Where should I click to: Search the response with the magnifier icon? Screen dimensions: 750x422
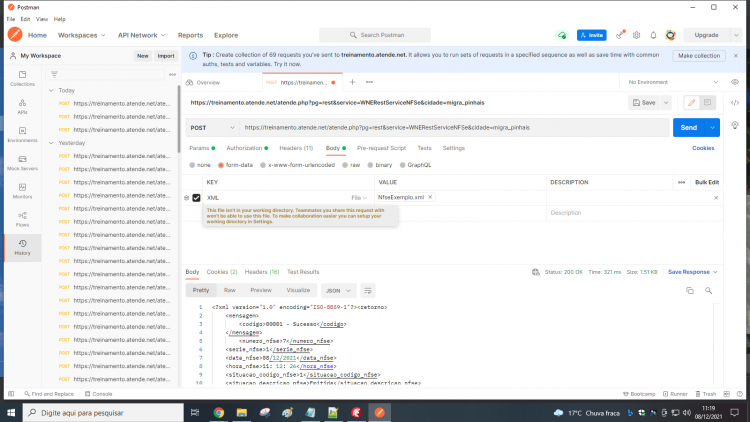[x=708, y=290]
